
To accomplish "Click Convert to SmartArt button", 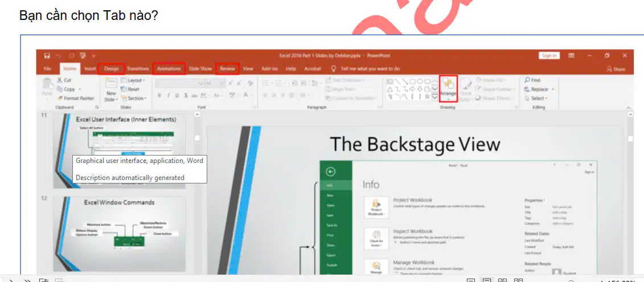I will pyautogui.click(x=352, y=98).
